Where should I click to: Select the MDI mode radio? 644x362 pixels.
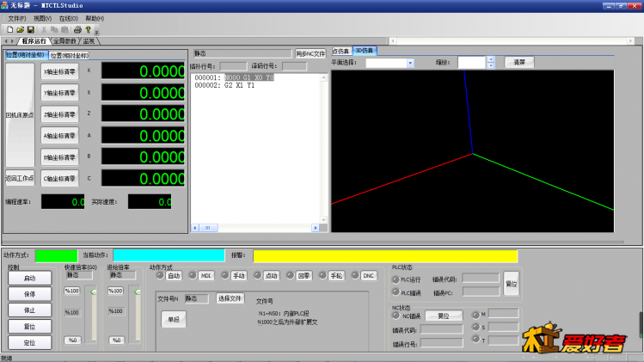(193, 275)
